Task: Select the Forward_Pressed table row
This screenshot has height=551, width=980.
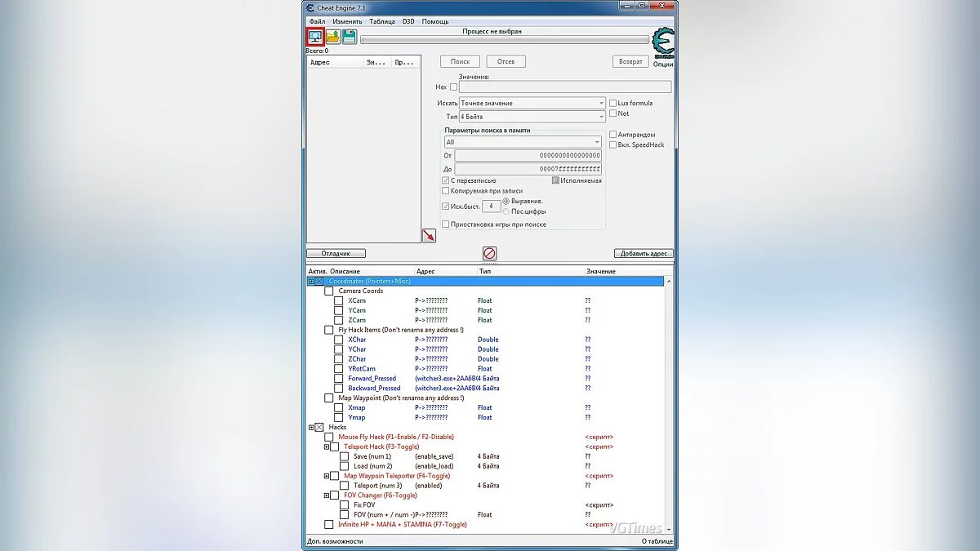Action: tap(487, 379)
